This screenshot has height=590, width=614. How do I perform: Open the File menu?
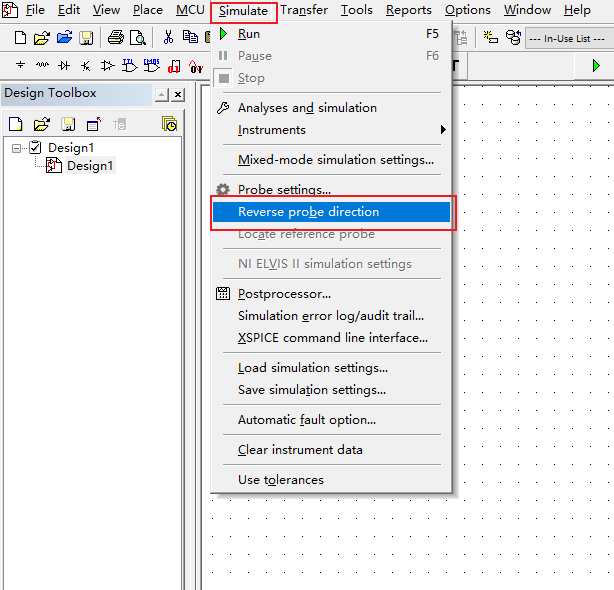click(x=35, y=10)
